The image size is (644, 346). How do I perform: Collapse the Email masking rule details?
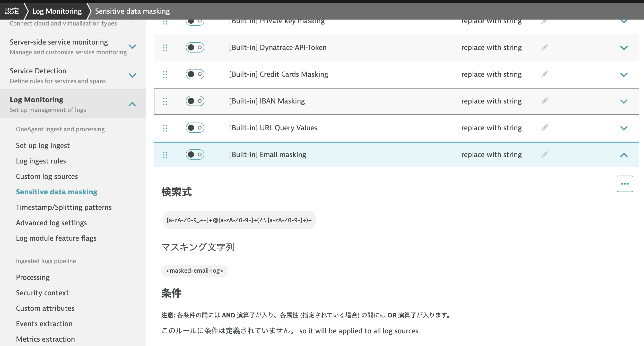coord(624,155)
